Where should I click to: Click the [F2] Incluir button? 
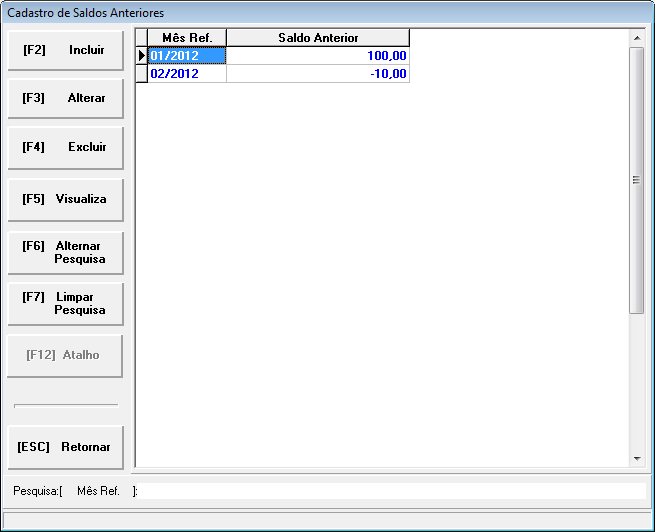tap(65, 50)
